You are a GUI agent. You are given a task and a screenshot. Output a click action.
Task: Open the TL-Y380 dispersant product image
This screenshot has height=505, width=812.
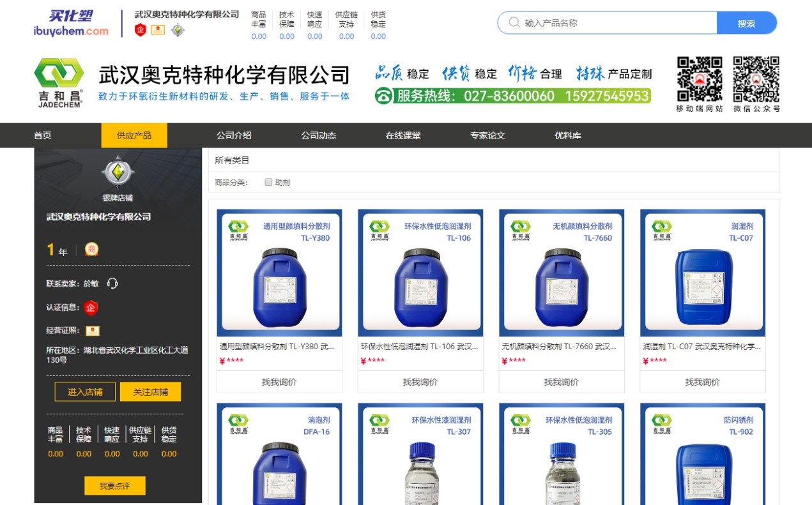(279, 273)
